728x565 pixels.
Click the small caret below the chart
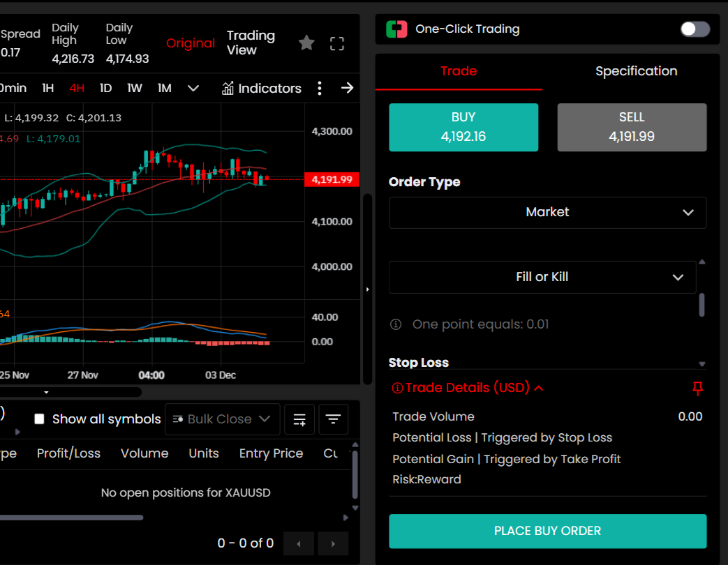[x=46, y=393]
